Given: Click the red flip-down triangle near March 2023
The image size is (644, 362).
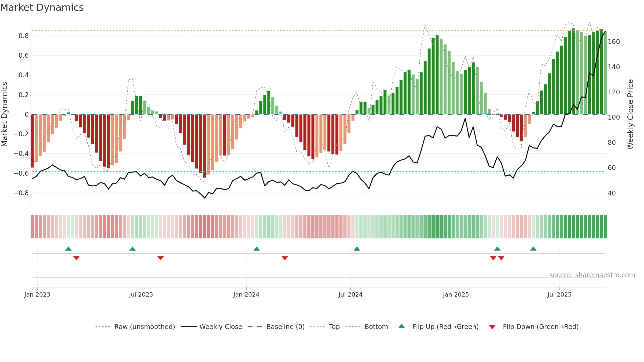Looking at the screenshot, I should pyautogui.click(x=76, y=258).
